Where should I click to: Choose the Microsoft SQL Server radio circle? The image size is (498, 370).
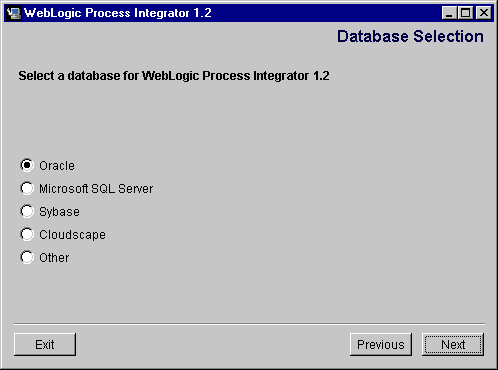(27, 188)
